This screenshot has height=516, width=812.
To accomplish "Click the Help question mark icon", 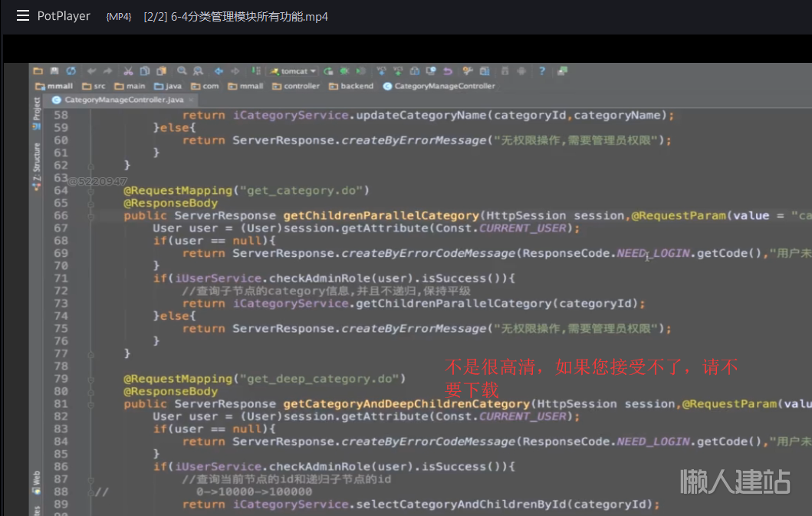I will (x=542, y=71).
